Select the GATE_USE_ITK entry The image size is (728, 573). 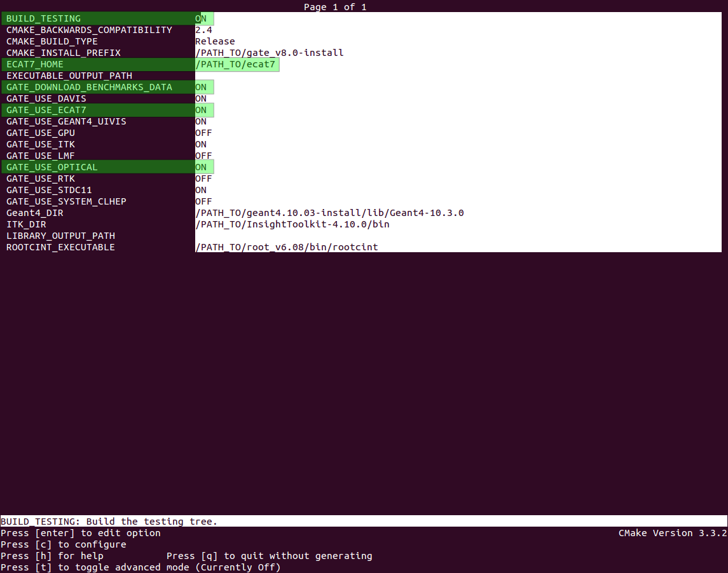click(x=41, y=144)
